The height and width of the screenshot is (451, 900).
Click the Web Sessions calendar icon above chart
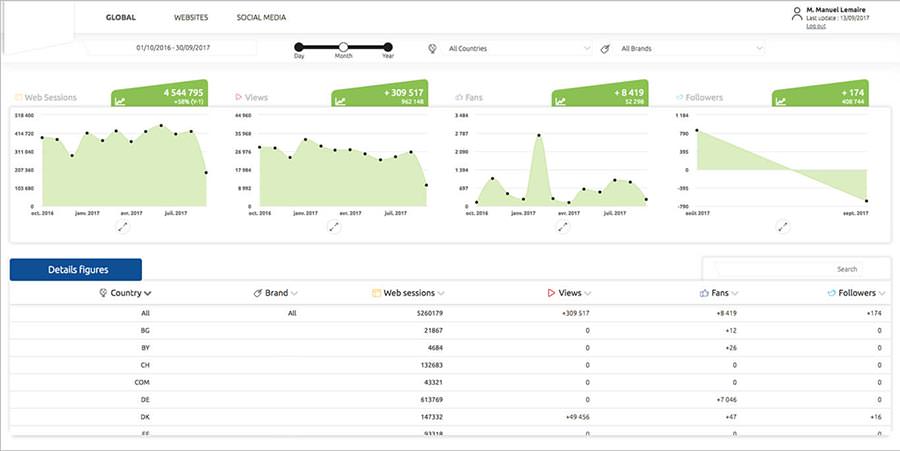(18, 98)
